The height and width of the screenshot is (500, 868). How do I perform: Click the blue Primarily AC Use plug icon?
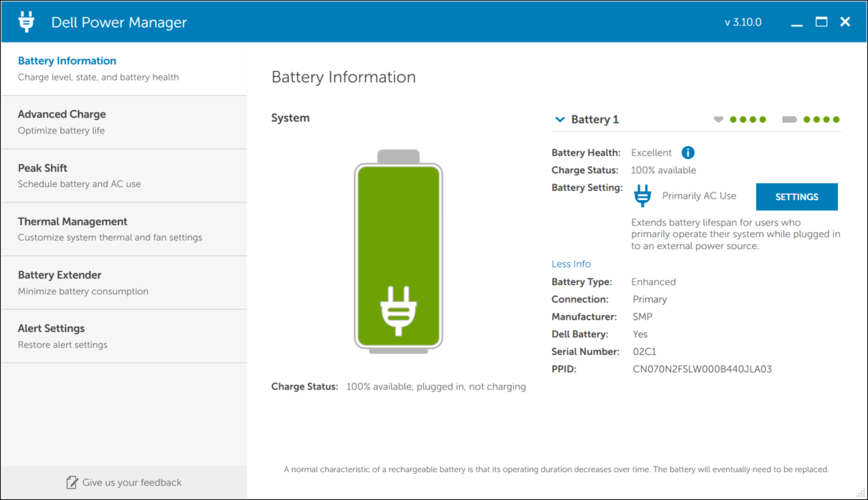642,195
